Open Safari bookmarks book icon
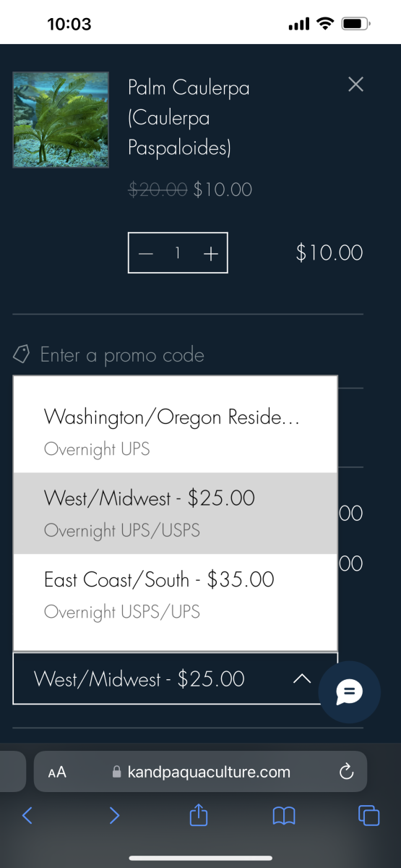 [x=284, y=816]
